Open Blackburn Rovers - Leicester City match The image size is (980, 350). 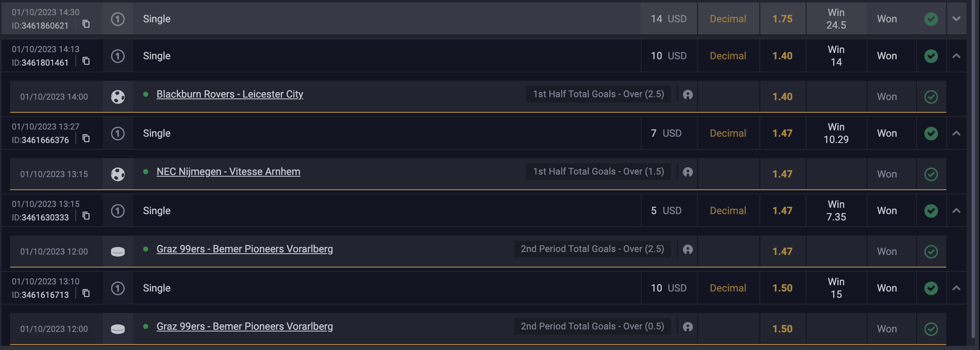230,94
